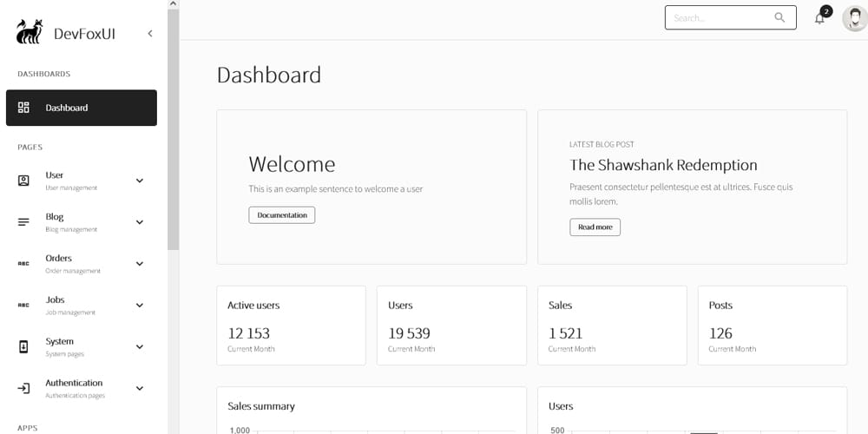The width and height of the screenshot is (868, 434).
Task: Expand the Jobs section chevron
Action: (140, 305)
